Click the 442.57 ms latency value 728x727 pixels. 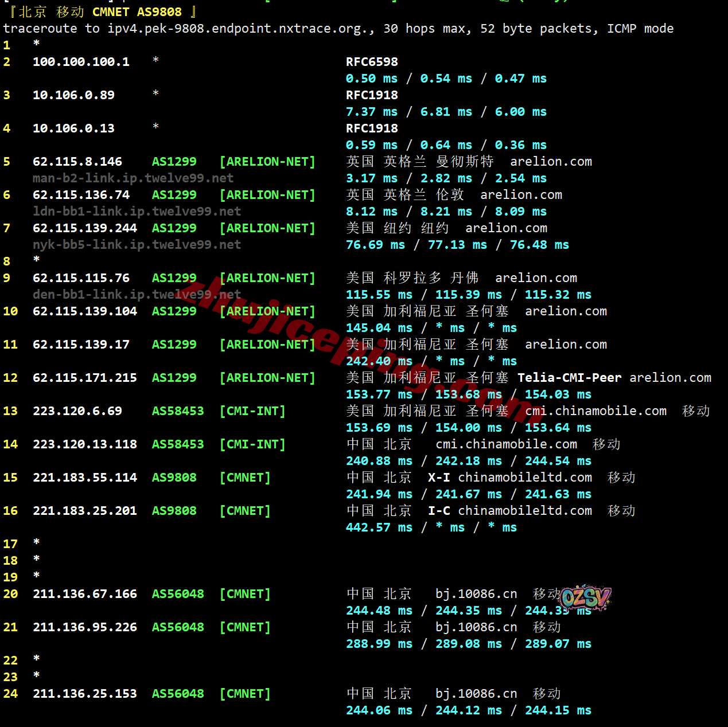click(x=379, y=527)
